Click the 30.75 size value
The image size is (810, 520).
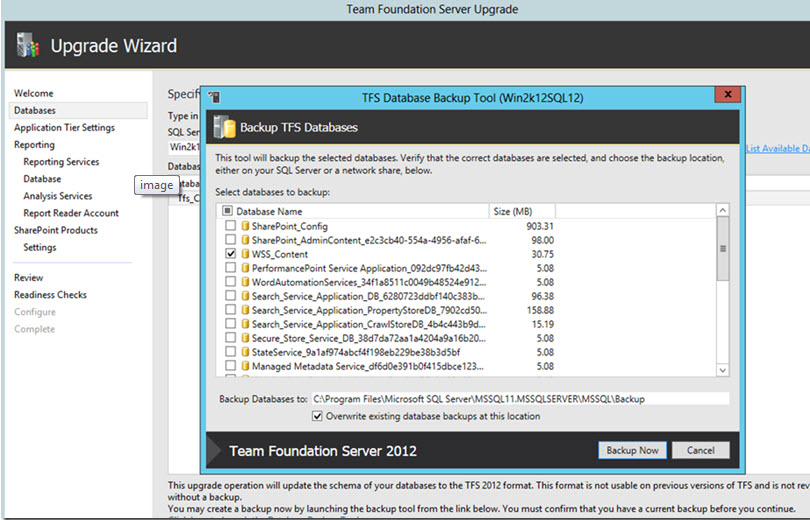(x=542, y=254)
